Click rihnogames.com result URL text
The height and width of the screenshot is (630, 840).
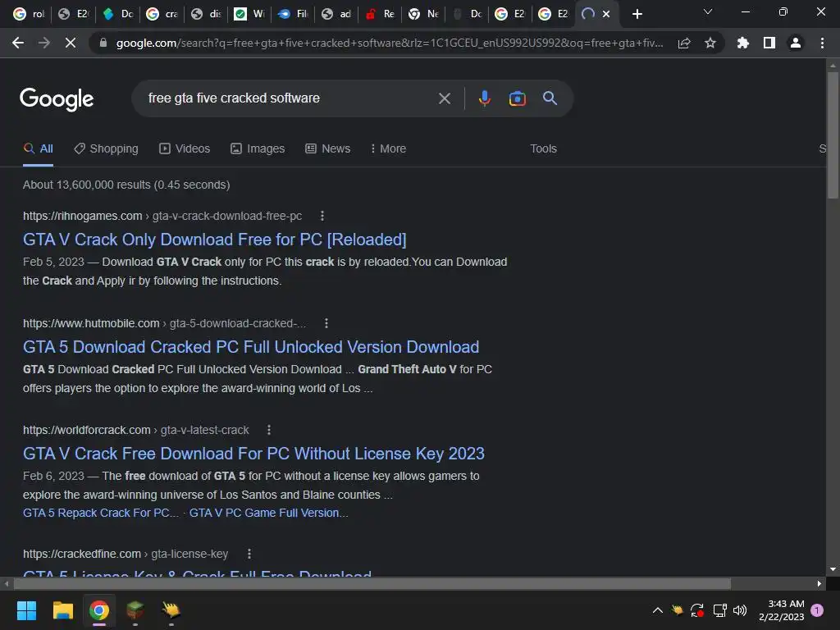point(162,216)
